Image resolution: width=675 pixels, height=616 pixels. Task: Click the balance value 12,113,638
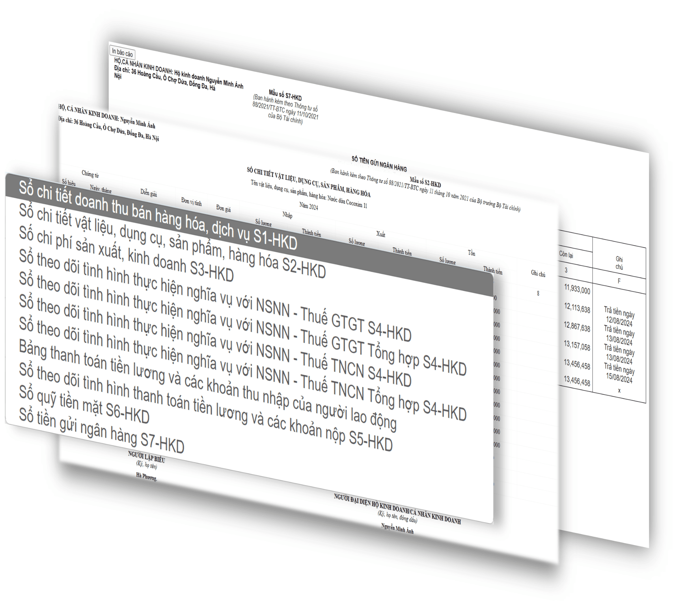coord(577,308)
